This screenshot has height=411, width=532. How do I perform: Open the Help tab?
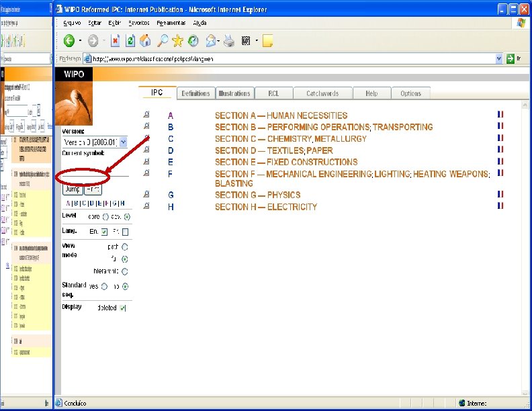[x=371, y=93]
